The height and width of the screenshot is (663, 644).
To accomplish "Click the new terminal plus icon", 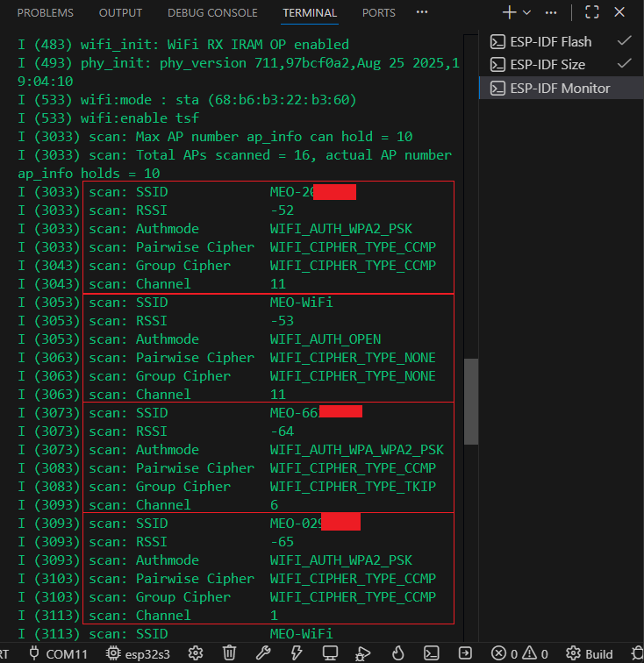I will point(509,12).
